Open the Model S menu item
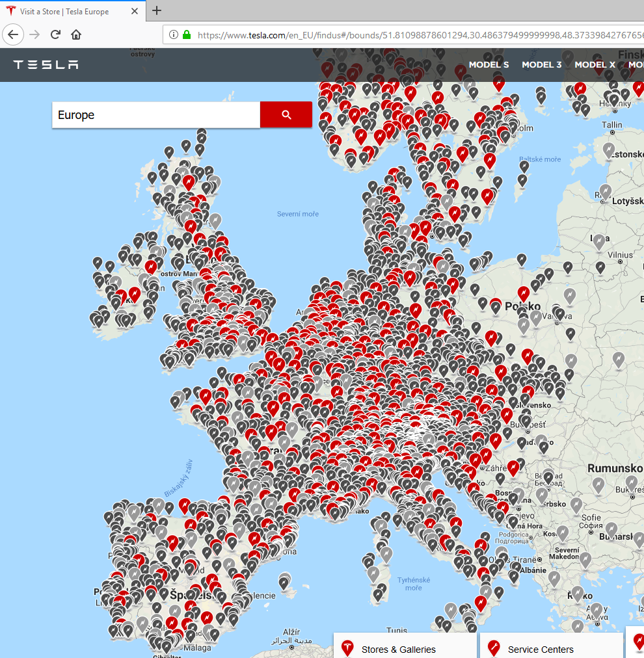 489,65
